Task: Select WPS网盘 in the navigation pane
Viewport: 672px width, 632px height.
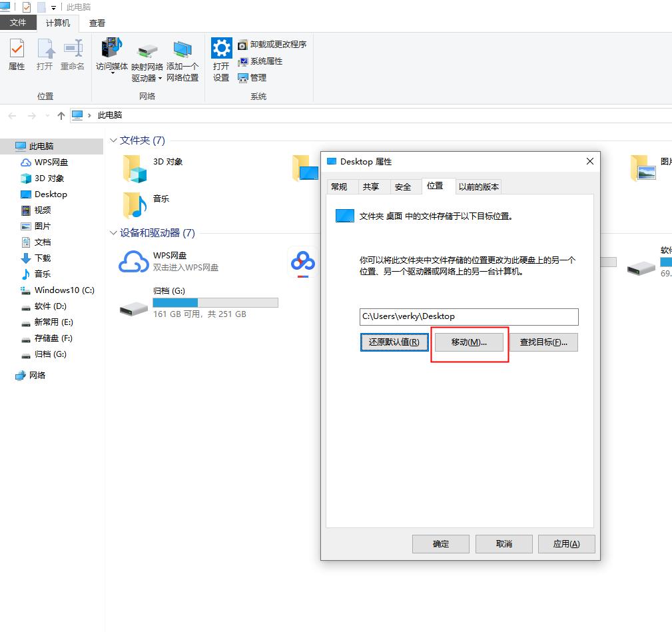Action: coord(51,162)
